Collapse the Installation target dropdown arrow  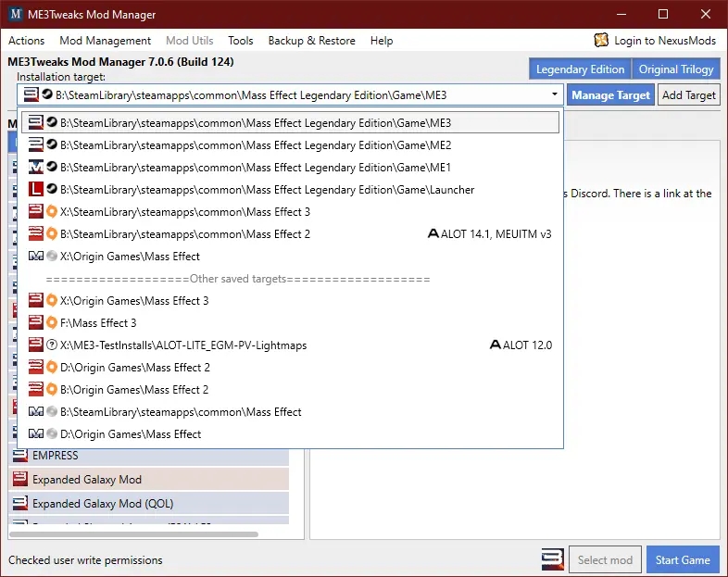555,94
